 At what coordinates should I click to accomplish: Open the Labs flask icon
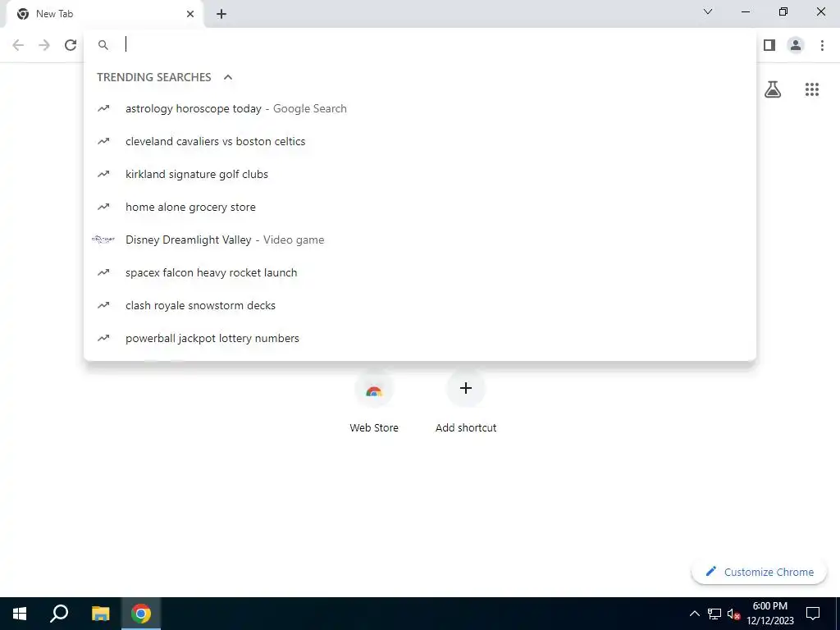tap(773, 89)
